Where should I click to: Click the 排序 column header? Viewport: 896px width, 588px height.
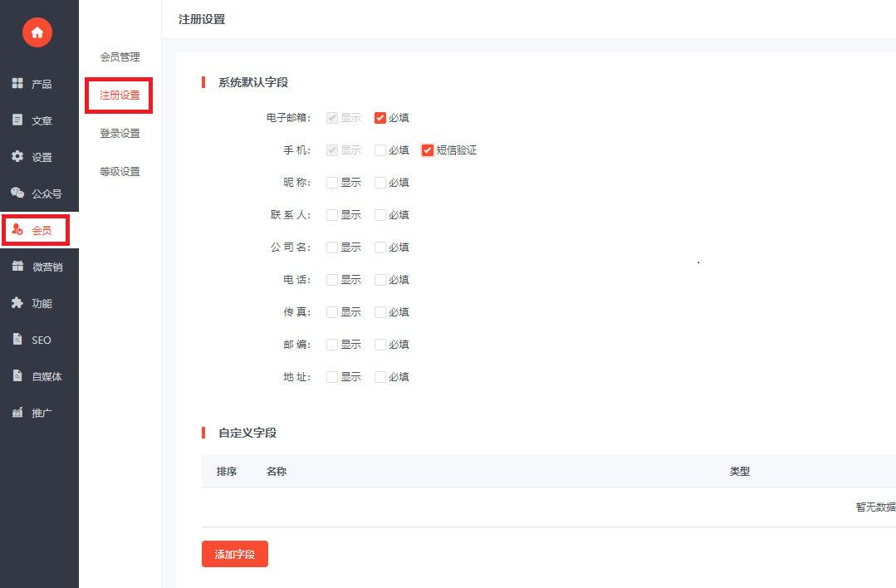click(x=227, y=472)
